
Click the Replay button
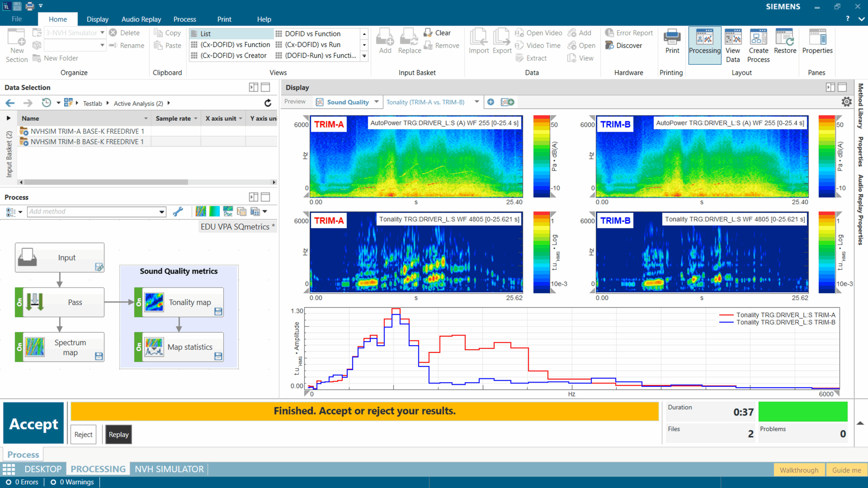point(118,434)
